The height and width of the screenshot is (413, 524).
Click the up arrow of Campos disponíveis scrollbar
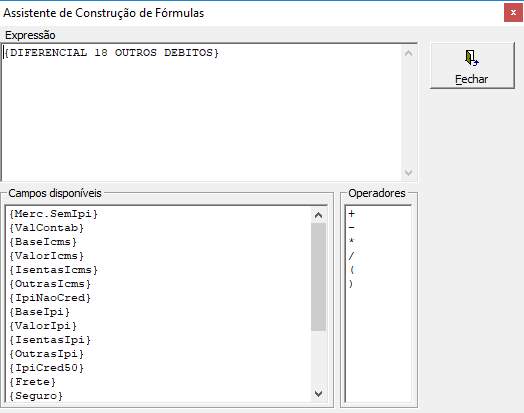point(318,215)
